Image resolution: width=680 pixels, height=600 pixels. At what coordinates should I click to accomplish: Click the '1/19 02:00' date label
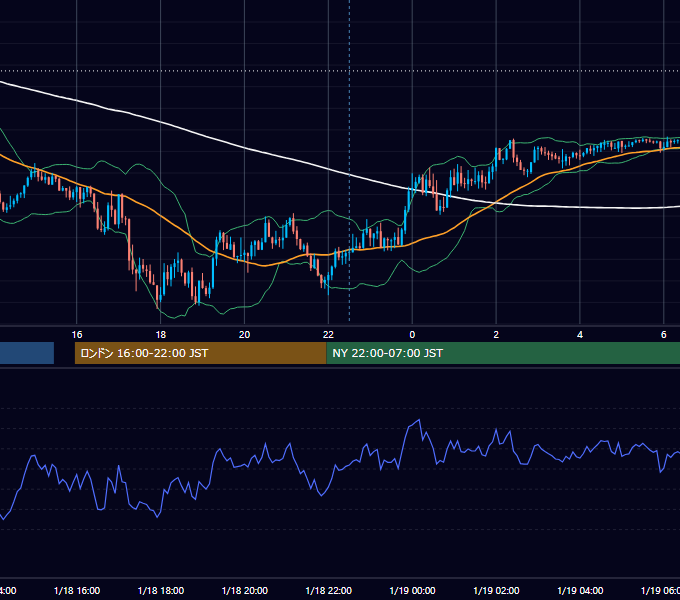[496, 591]
